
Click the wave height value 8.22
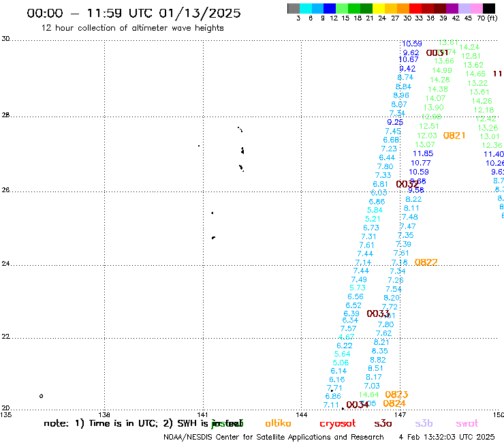413,199
